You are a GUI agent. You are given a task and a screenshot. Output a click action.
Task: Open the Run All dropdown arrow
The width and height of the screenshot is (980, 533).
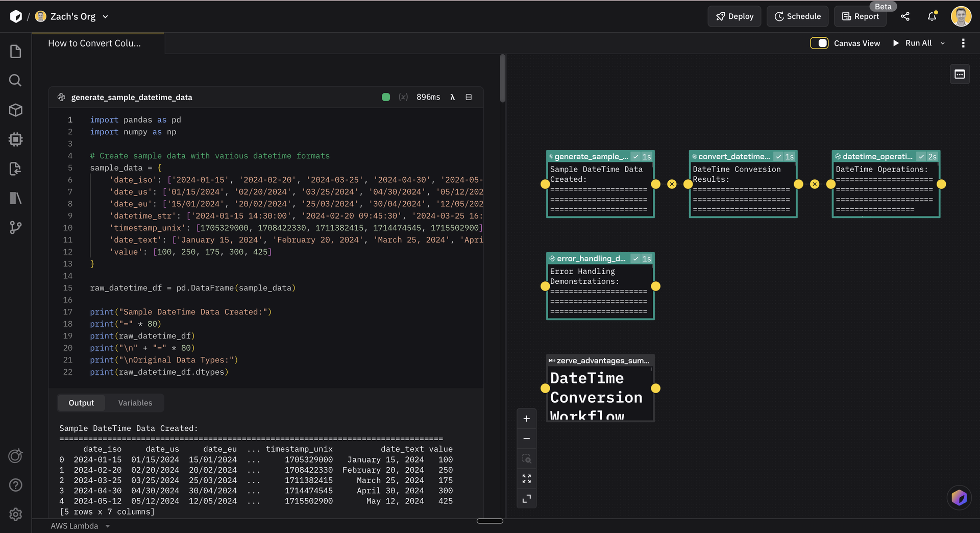pos(943,43)
